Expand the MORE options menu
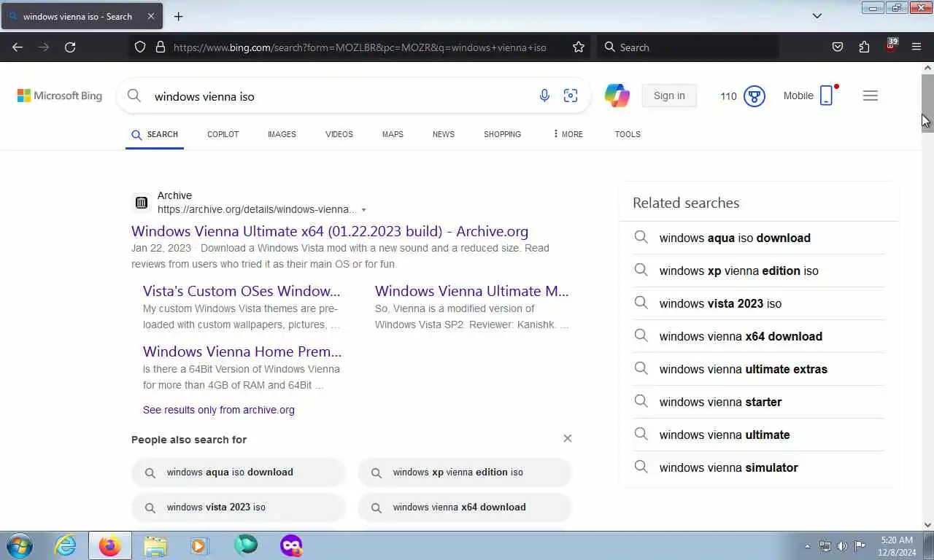934x560 pixels. pyautogui.click(x=568, y=134)
